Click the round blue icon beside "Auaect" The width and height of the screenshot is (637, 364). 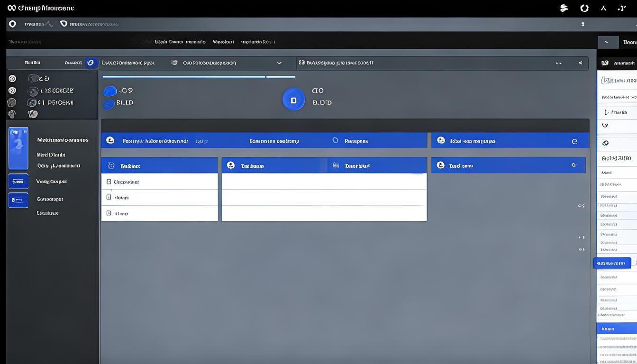pos(91,63)
